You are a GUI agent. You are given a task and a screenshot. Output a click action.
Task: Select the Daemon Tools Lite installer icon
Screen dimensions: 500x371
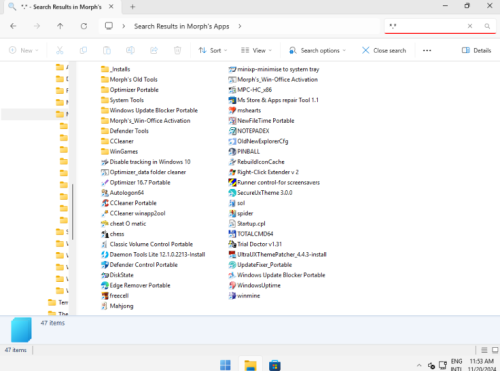[x=105, y=255]
